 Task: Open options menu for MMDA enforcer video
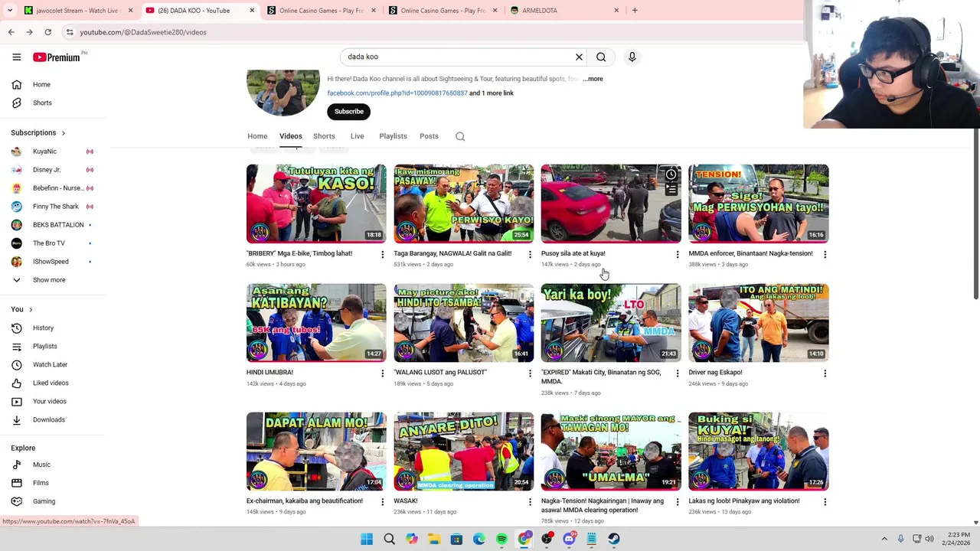point(825,254)
